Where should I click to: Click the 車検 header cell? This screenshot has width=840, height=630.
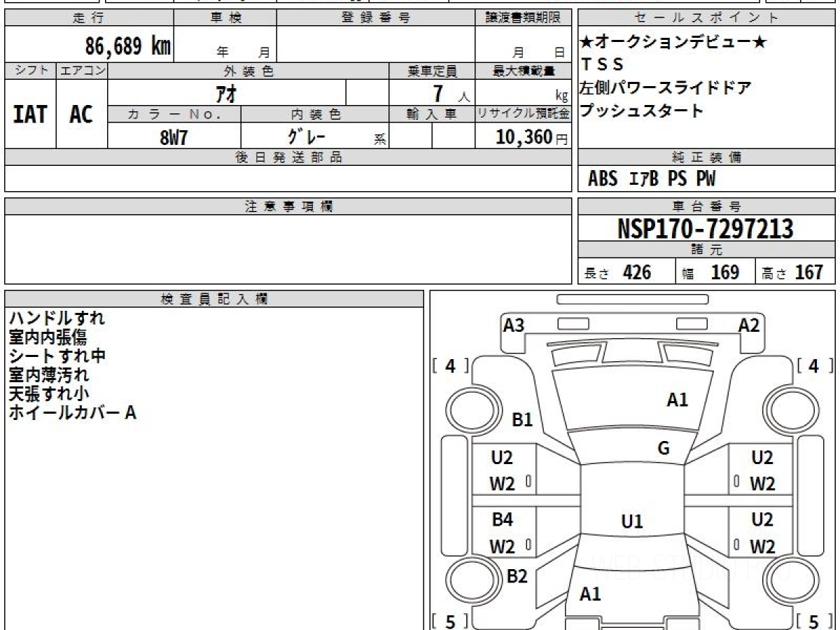point(225,18)
